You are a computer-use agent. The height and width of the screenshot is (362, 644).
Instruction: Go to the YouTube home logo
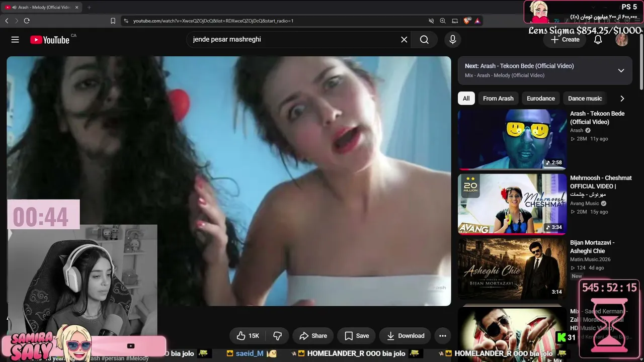click(50, 40)
